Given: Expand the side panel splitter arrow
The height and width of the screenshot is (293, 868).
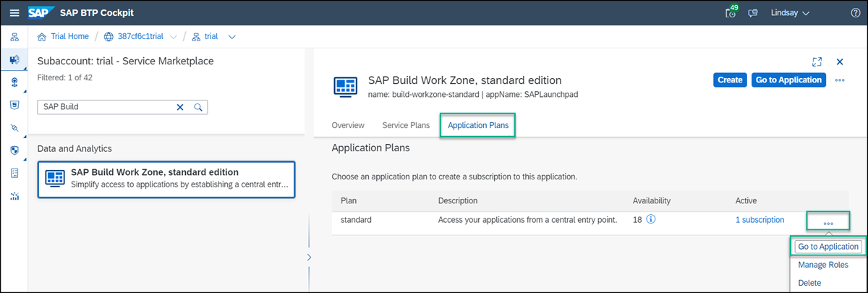Looking at the screenshot, I should click(x=309, y=257).
